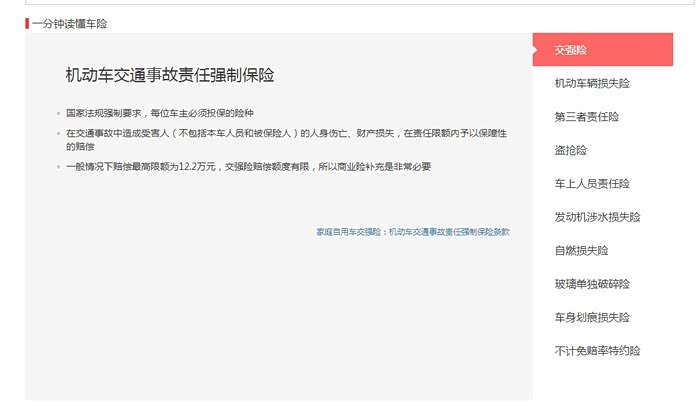Show 车上人员责任险 details
The width and height of the screenshot is (700, 412).
click(592, 184)
